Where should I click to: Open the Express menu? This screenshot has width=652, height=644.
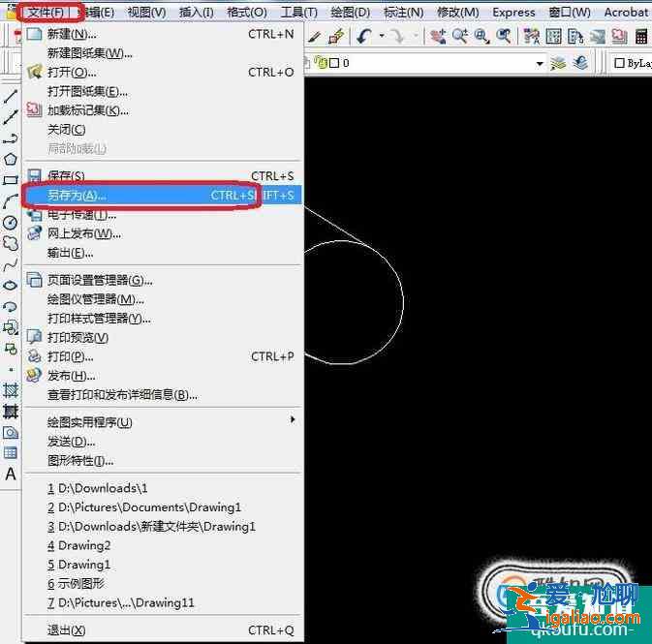point(513,13)
